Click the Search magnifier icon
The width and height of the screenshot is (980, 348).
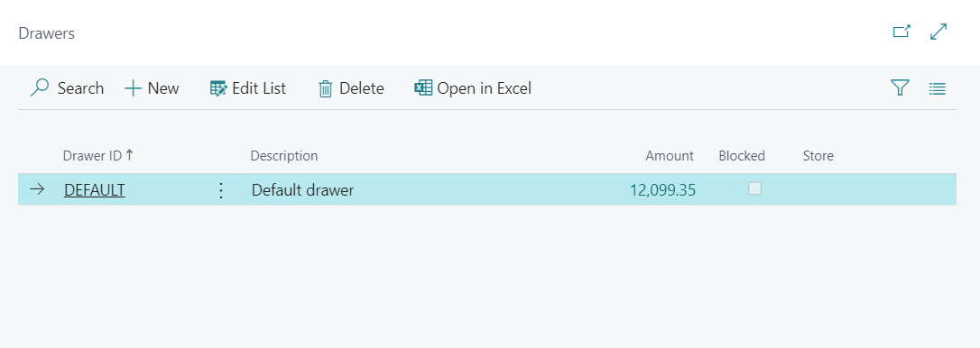tap(40, 88)
